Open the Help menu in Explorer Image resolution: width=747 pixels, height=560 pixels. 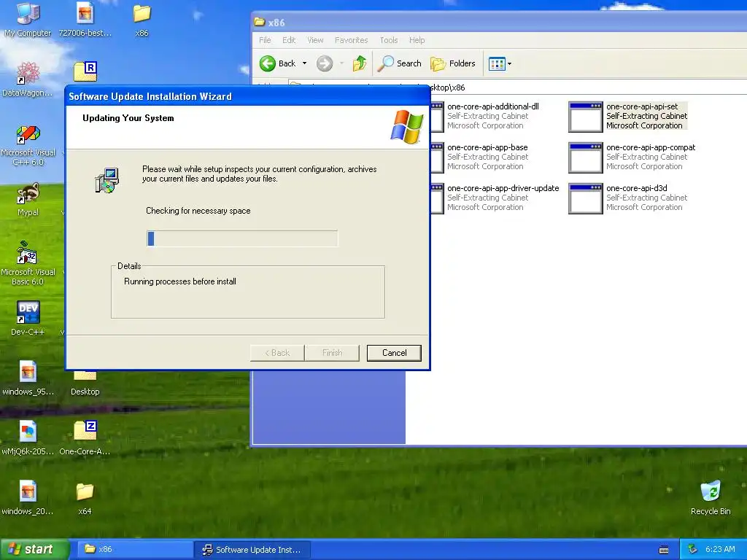(x=417, y=40)
